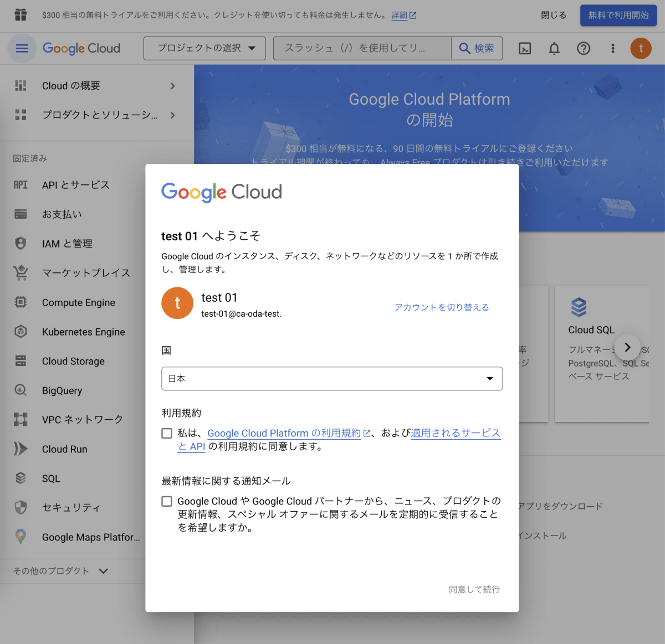Open SQL menu item in sidebar
This screenshot has width=665, height=644.
[51, 478]
